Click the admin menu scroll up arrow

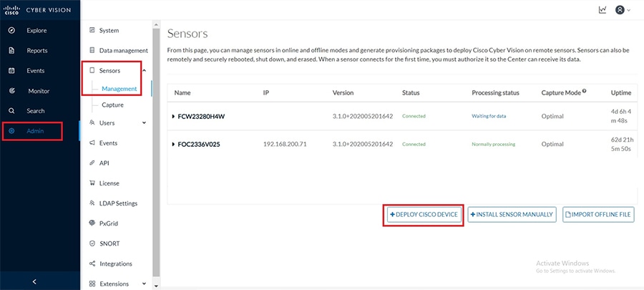(156, 24)
